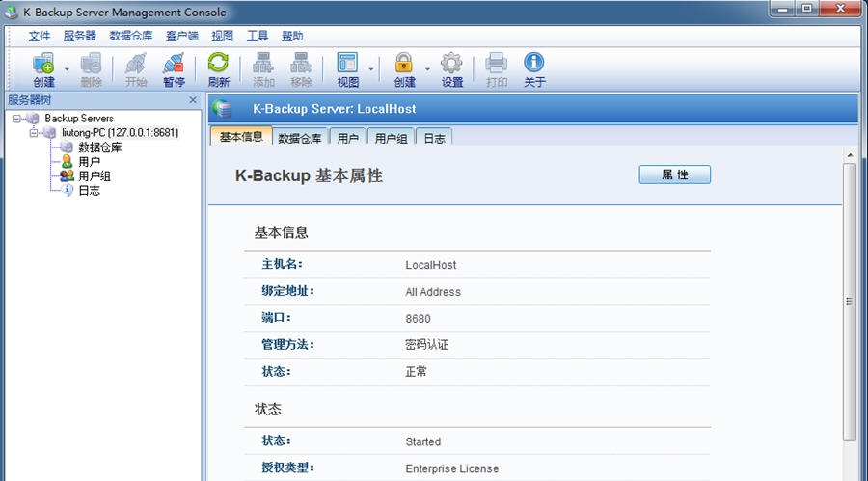The width and height of the screenshot is (868, 481).
Task: Click the liutong-PC server icon in tree
Action: [x=50, y=133]
